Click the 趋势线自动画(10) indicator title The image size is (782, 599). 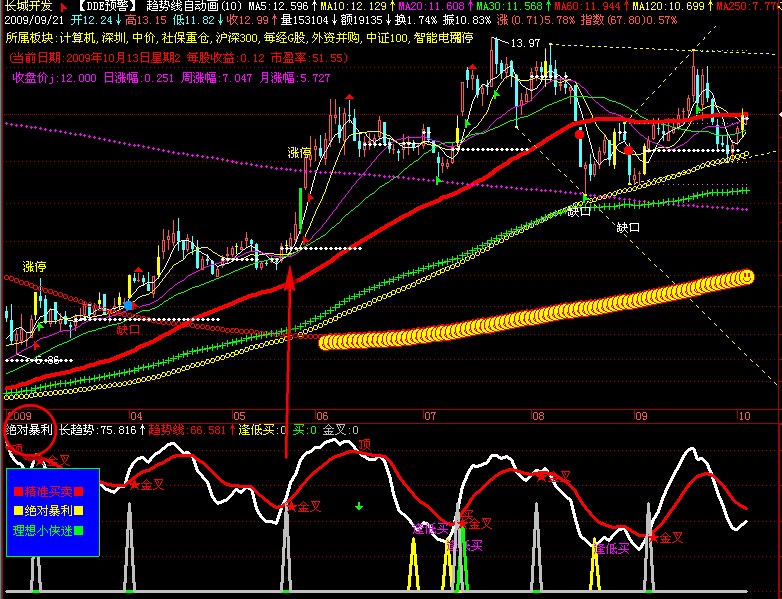195,6
